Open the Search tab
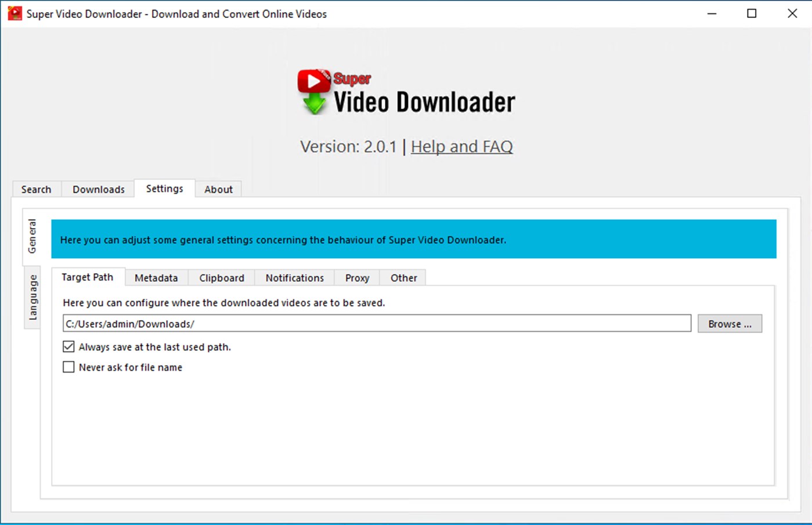The height and width of the screenshot is (525, 812). 36,189
